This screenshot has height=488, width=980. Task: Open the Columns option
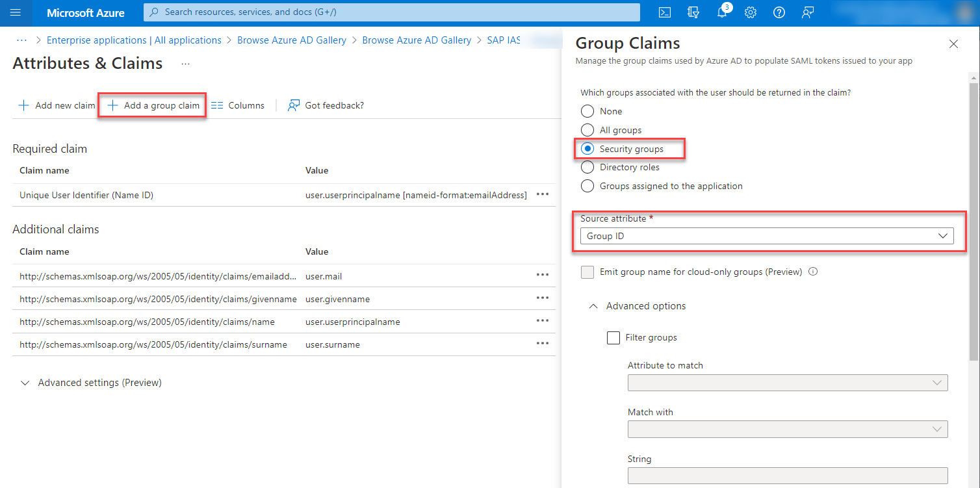pyautogui.click(x=238, y=105)
